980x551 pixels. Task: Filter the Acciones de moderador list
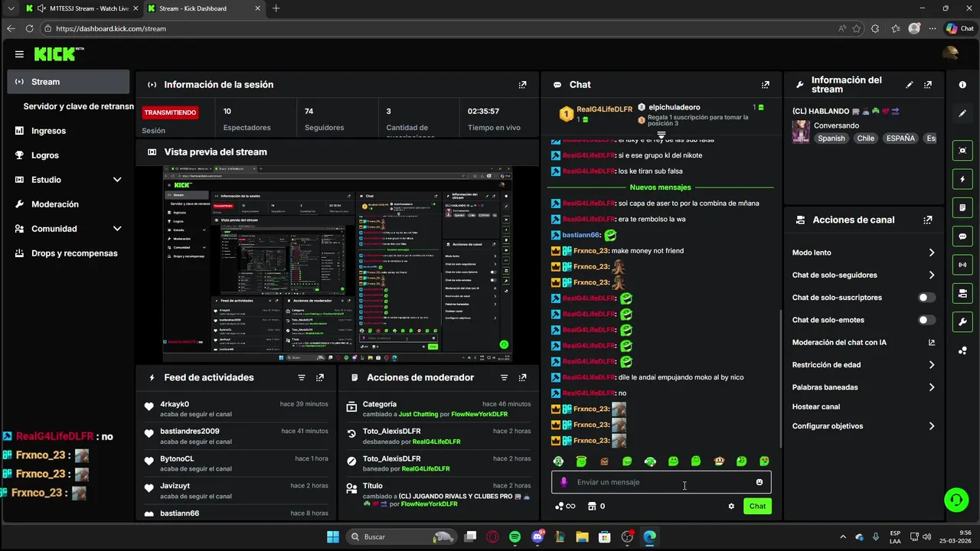pyautogui.click(x=504, y=377)
